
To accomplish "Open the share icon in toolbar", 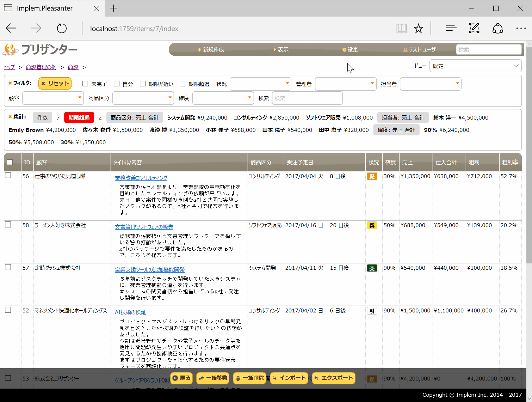I will pyautogui.click(x=498, y=28).
